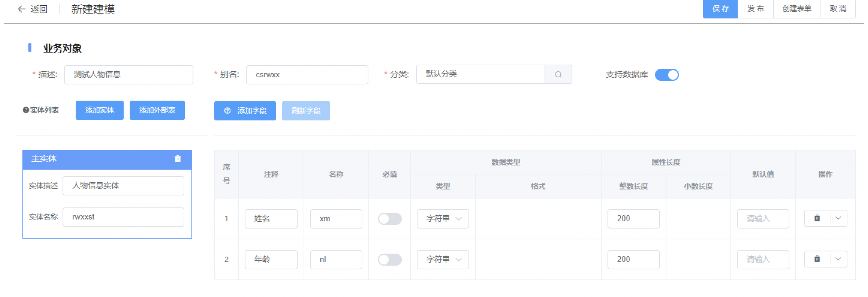Click the help icon beside 实体列表
Screen dimensions: 868x297
point(26,110)
